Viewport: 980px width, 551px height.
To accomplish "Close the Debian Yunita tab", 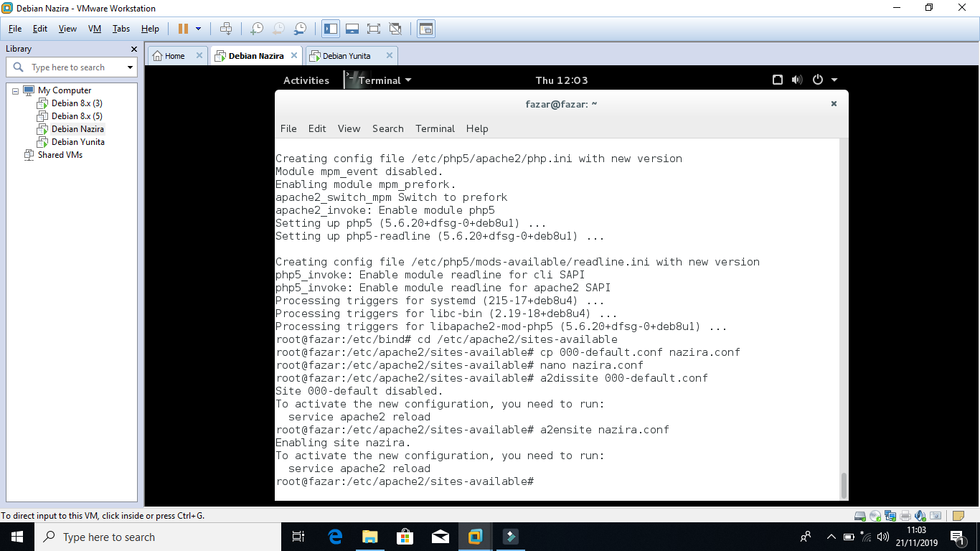I will pos(390,55).
